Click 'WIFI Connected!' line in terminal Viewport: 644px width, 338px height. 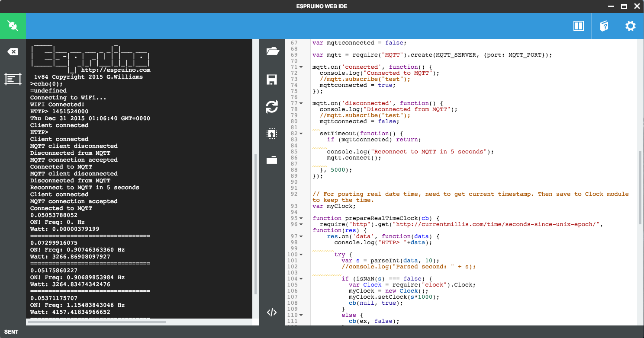(58, 104)
